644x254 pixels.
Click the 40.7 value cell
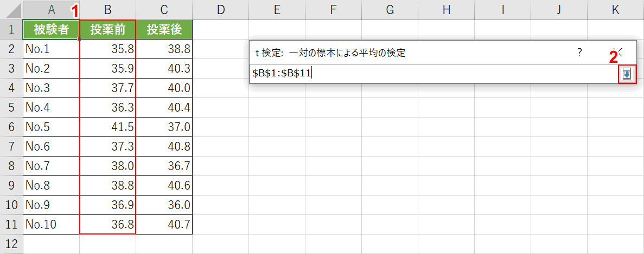(x=164, y=224)
